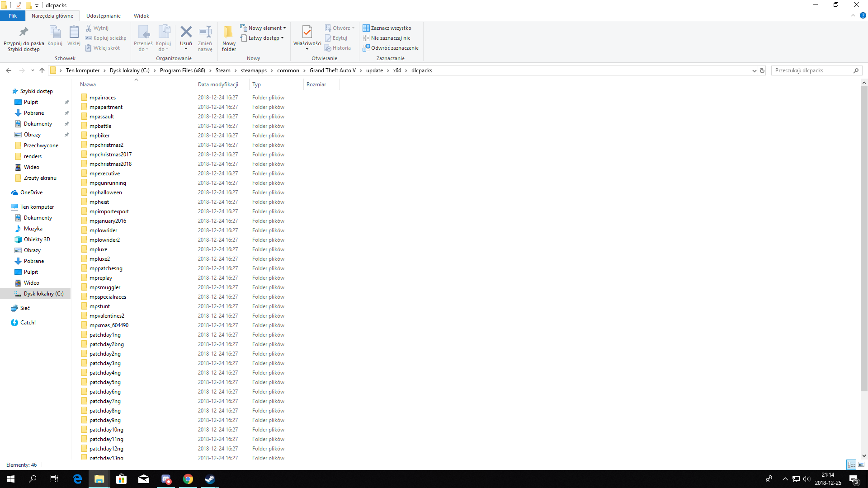Open the Microsoft Store taskbar icon
Image resolution: width=868 pixels, height=488 pixels.
121,479
